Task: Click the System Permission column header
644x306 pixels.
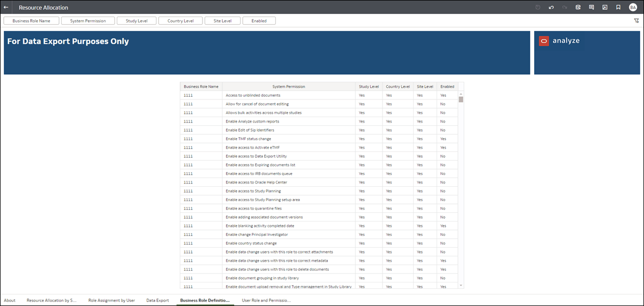Action: point(289,86)
